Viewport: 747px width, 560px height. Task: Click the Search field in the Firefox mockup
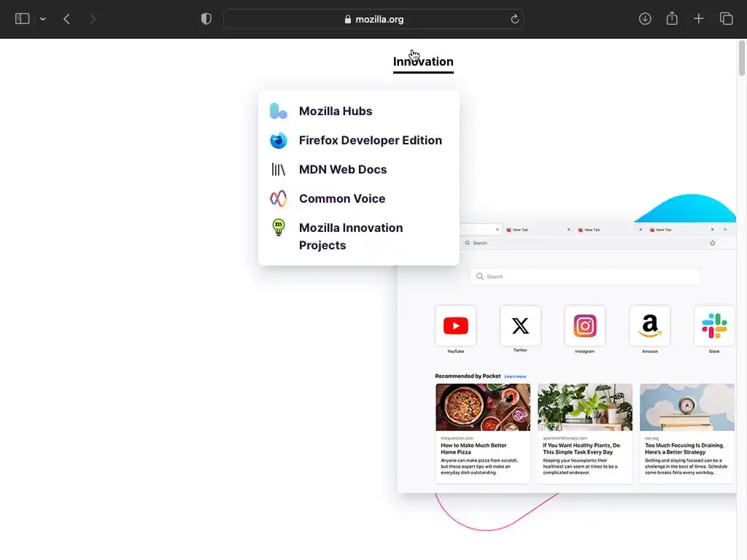coord(585,276)
